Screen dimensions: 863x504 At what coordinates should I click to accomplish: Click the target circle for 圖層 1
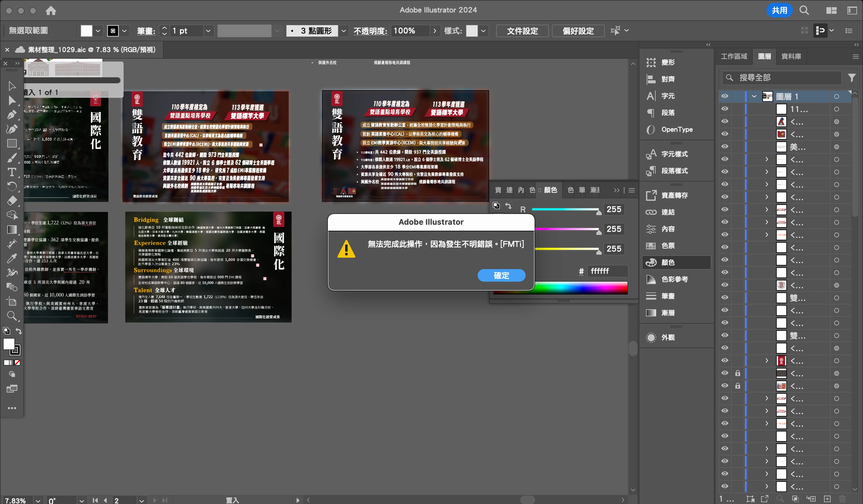pos(837,96)
